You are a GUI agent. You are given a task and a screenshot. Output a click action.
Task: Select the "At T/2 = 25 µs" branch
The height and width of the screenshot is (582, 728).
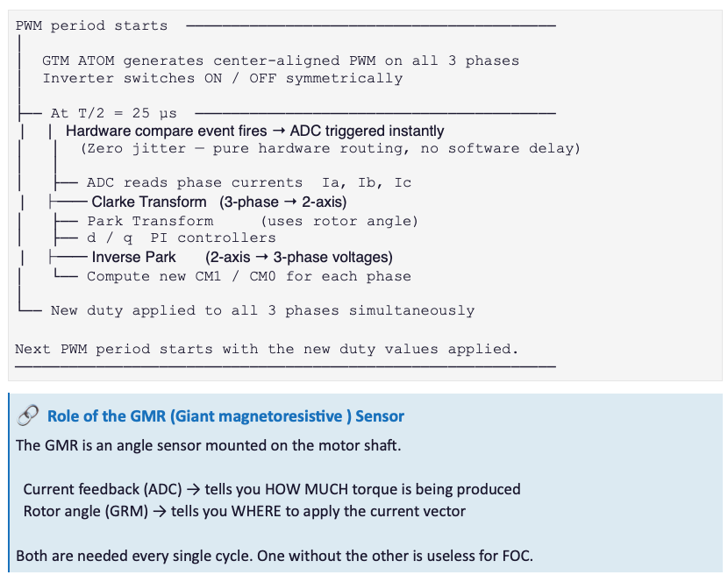[x=114, y=113]
